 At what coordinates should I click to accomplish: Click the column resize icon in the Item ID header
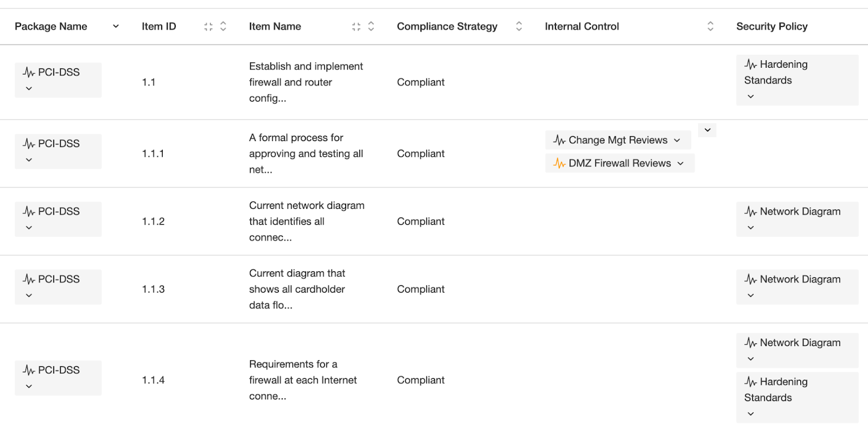(x=208, y=27)
